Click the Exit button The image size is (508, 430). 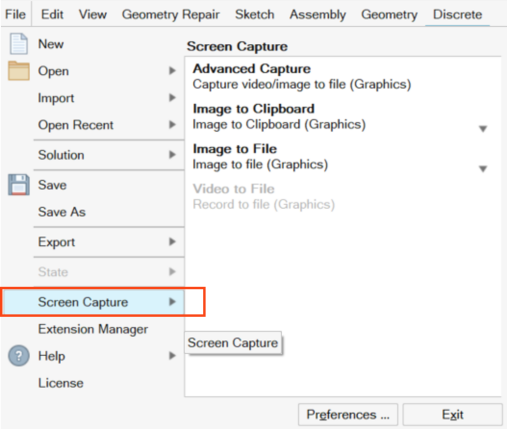[x=452, y=415]
